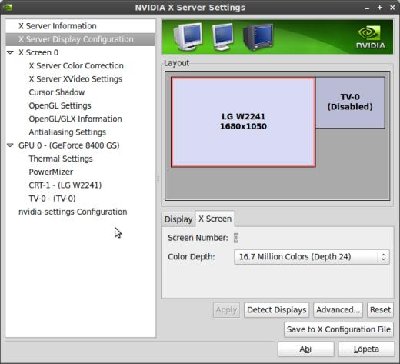The height and width of the screenshot is (364, 400).
Task: Click the Lõpeta quit button
Action: [366, 349]
